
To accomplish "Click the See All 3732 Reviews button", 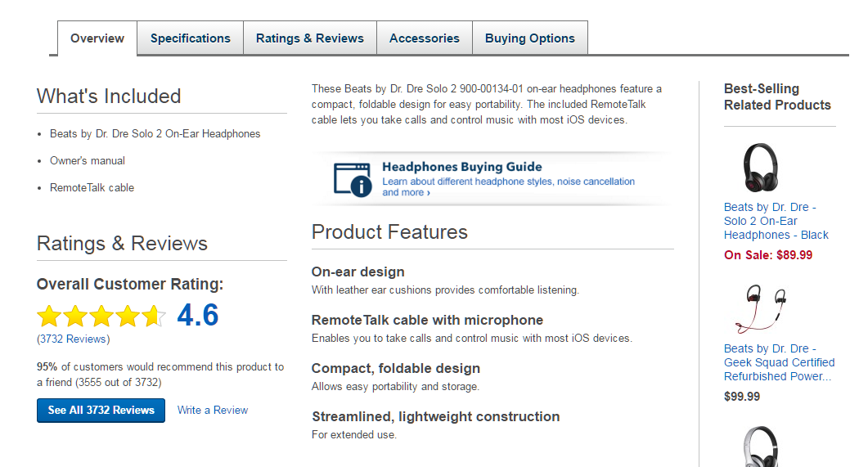I will (x=101, y=411).
